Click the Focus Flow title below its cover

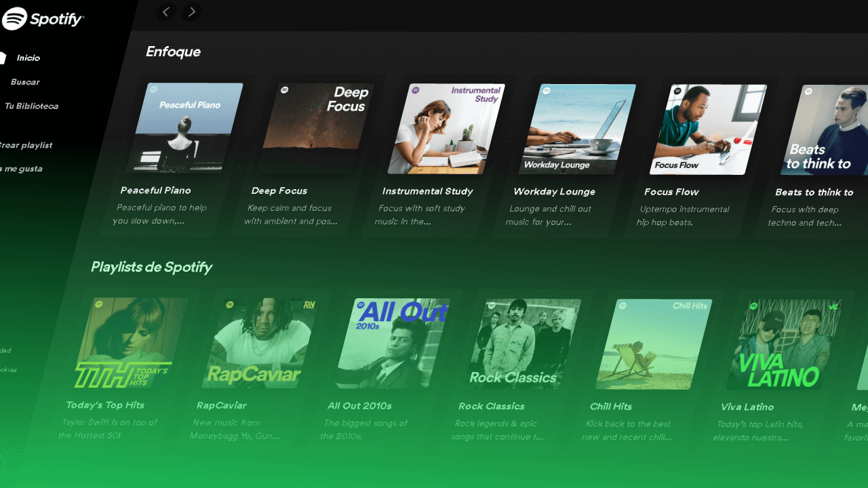[671, 192]
